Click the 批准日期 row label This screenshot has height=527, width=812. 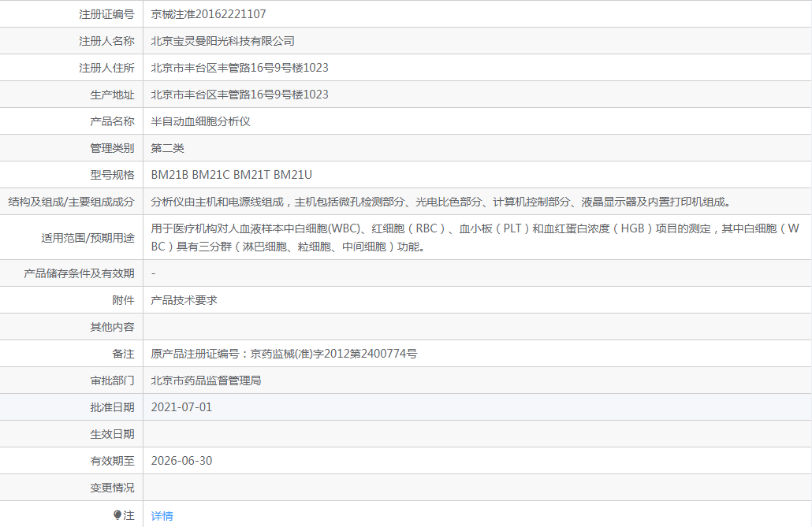(x=113, y=407)
